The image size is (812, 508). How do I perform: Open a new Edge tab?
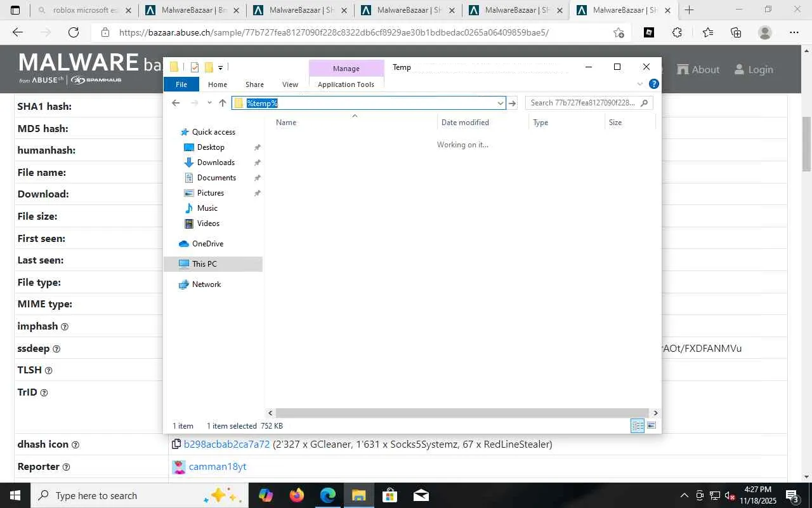(690, 10)
